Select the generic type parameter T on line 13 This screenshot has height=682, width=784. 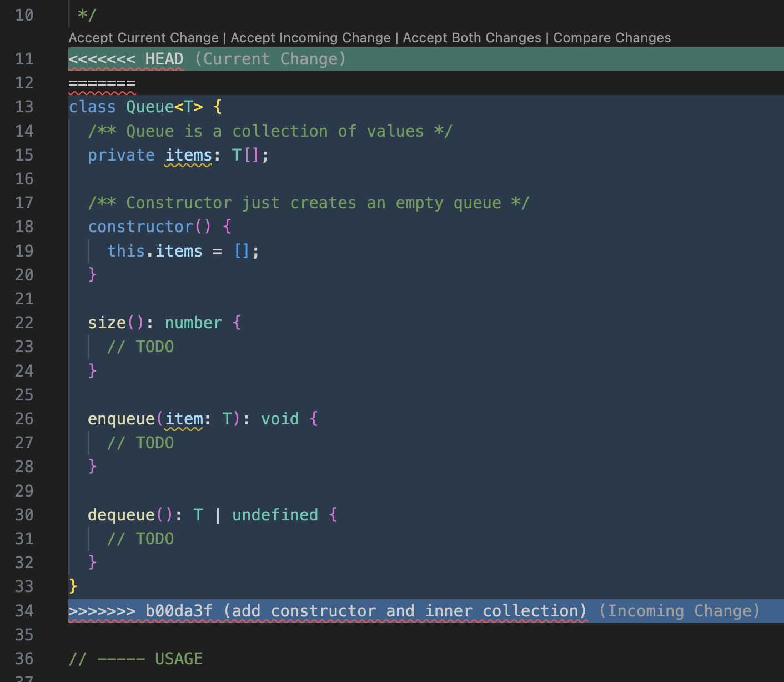coord(189,107)
